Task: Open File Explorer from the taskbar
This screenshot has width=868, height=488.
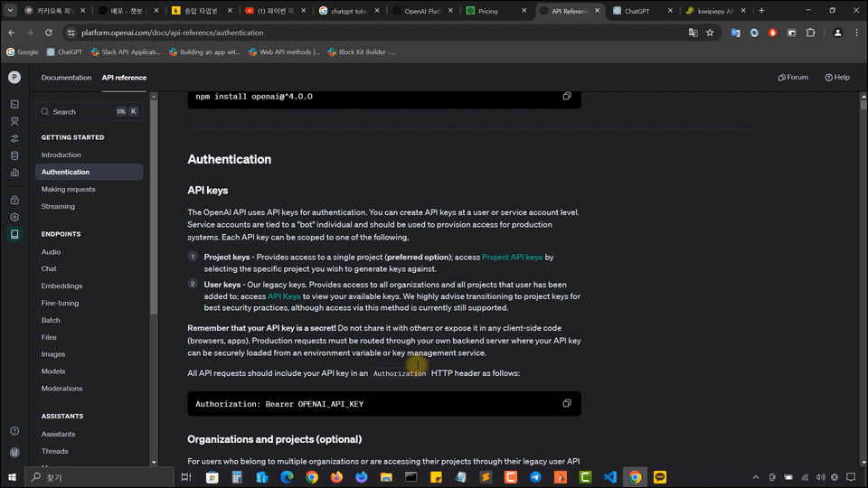Action: click(x=386, y=477)
